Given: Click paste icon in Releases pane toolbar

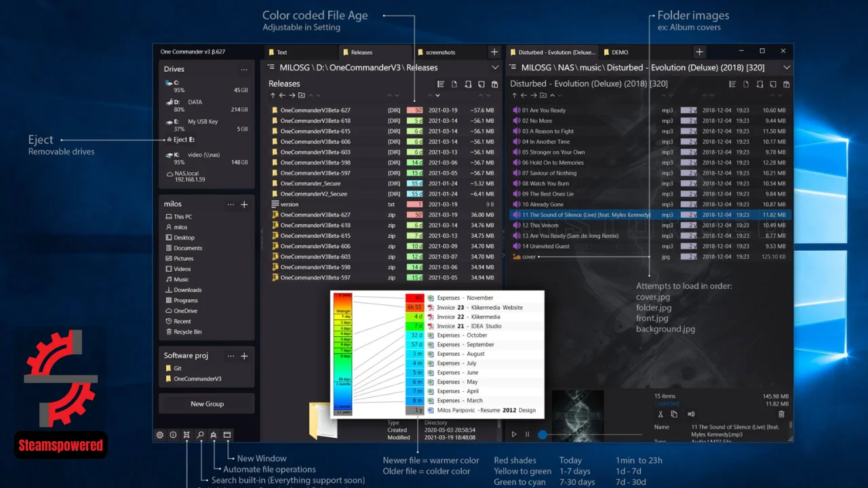Looking at the screenshot, I should 494,84.
